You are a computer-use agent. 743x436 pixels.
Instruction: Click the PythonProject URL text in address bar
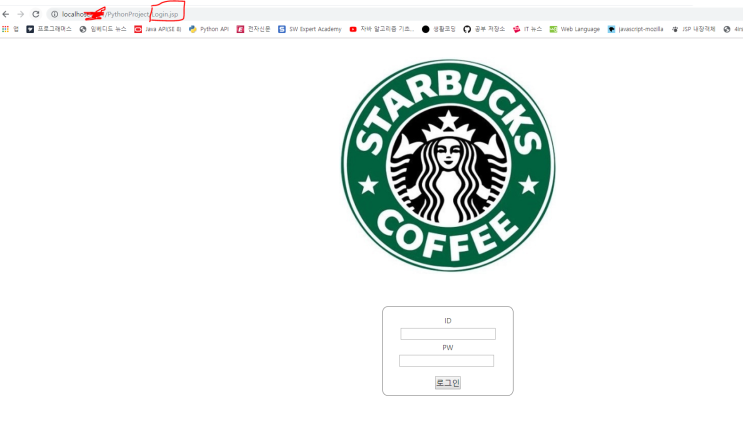pos(127,14)
